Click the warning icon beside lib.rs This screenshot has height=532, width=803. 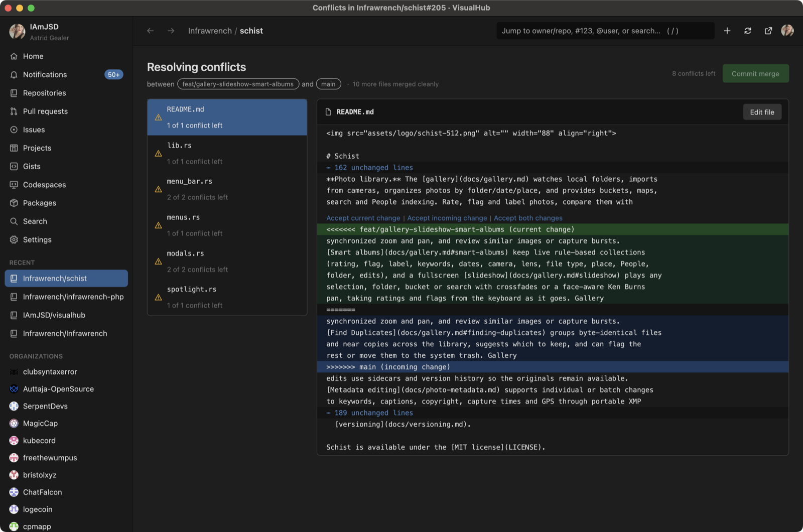coord(158,154)
